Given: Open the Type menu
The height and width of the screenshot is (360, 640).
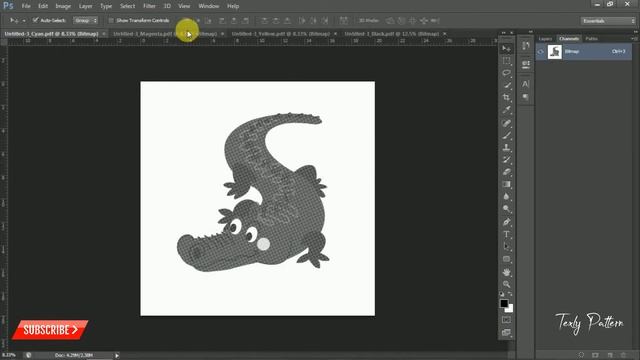Looking at the screenshot, I should coord(106,6).
